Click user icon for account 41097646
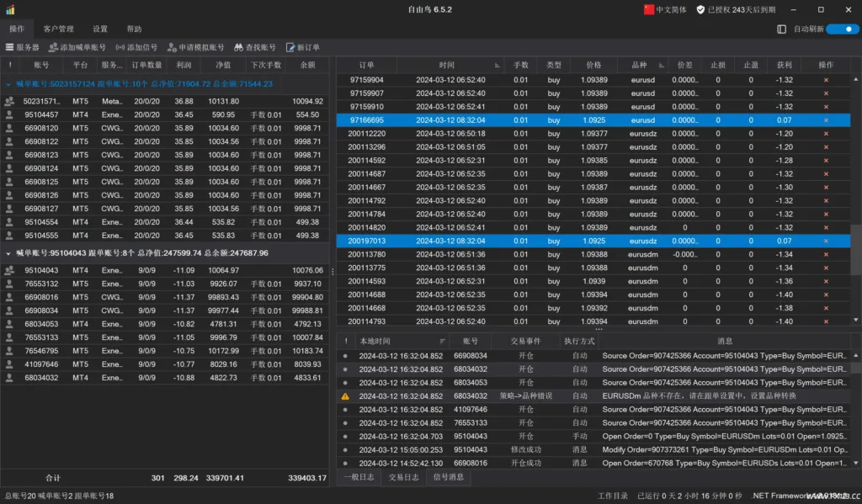 pyautogui.click(x=9, y=363)
